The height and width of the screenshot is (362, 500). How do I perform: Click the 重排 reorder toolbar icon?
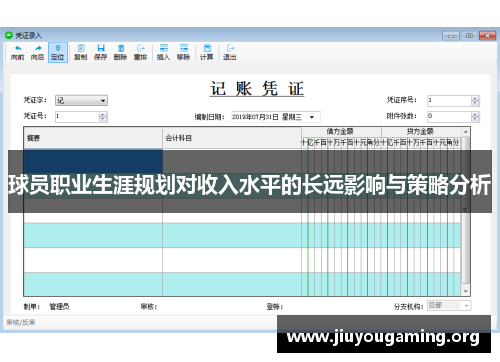click(140, 53)
